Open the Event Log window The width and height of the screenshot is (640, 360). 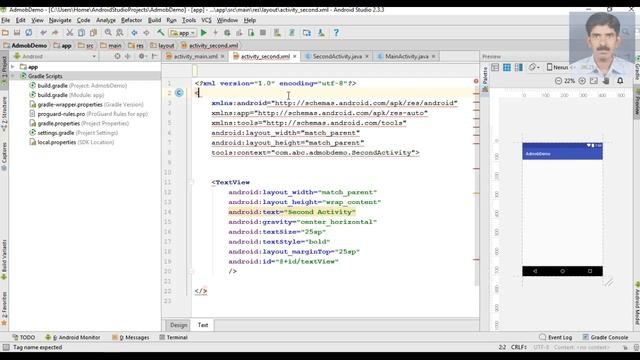[x=556, y=337]
